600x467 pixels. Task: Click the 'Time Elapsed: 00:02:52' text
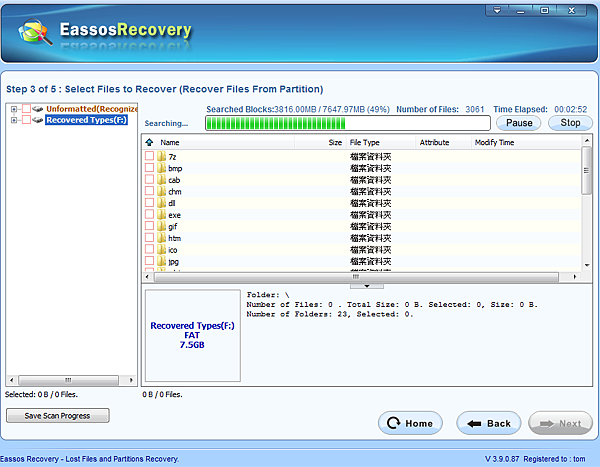[x=540, y=109]
